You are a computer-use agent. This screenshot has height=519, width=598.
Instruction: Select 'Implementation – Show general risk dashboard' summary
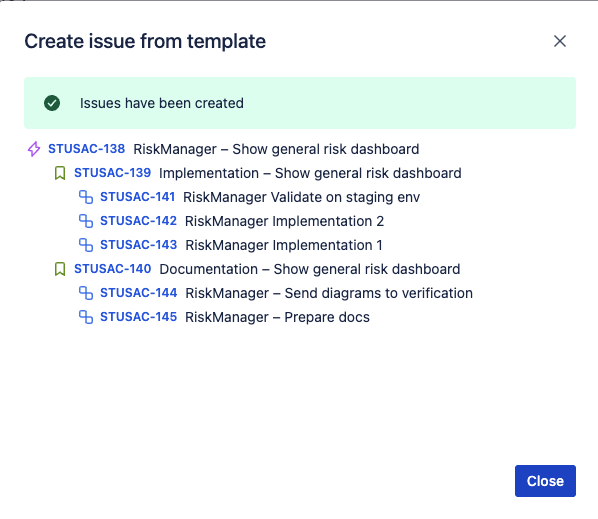pos(310,173)
